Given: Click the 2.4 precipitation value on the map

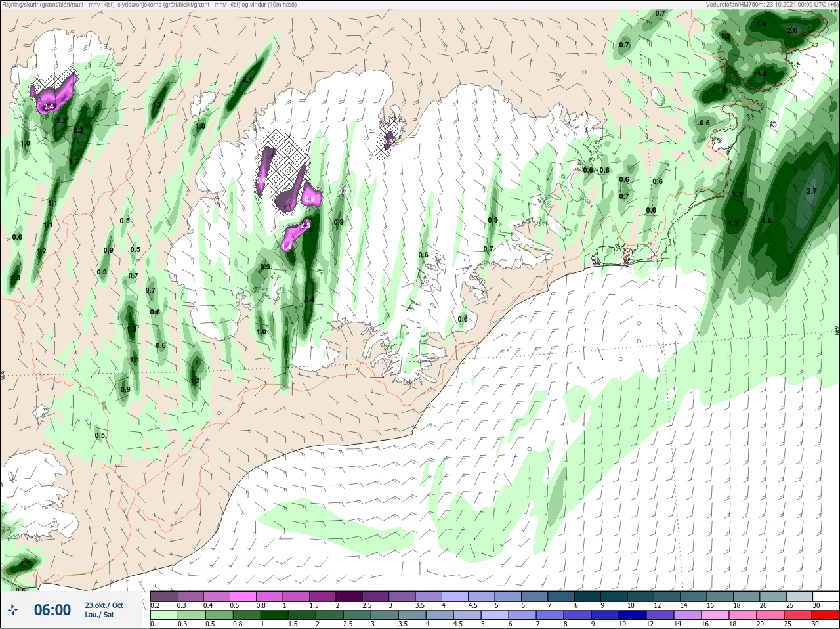Looking at the screenshot, I should (x=310, y=299).
